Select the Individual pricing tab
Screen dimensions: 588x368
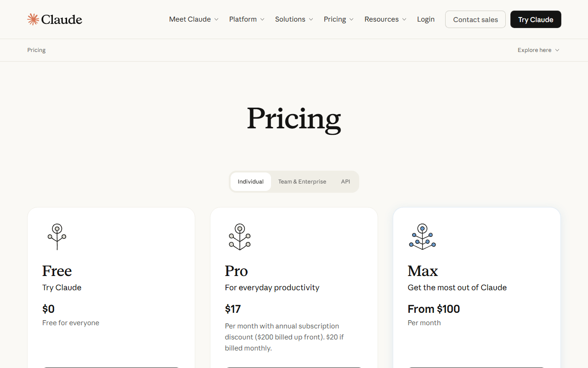[x=251, y=182]
